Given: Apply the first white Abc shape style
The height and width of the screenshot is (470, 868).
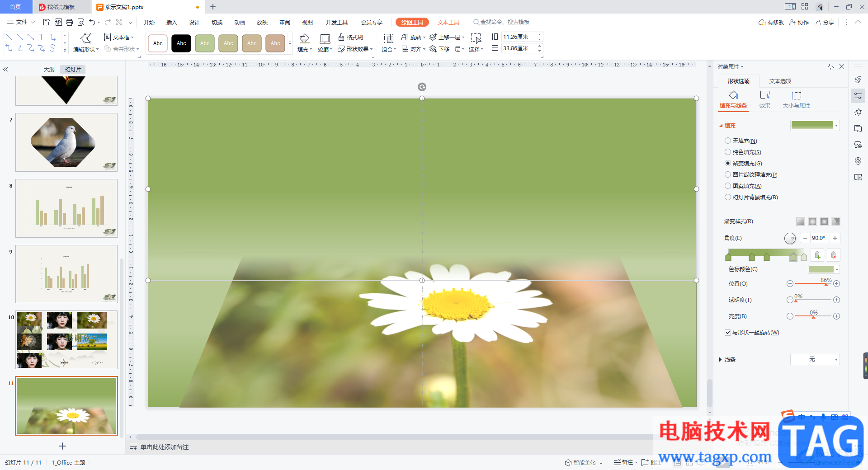Looking at the screenshot, I should [158, 43].
